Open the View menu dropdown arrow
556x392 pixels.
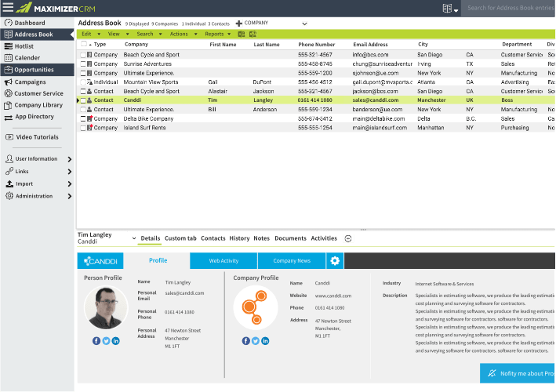coord(127,34)
